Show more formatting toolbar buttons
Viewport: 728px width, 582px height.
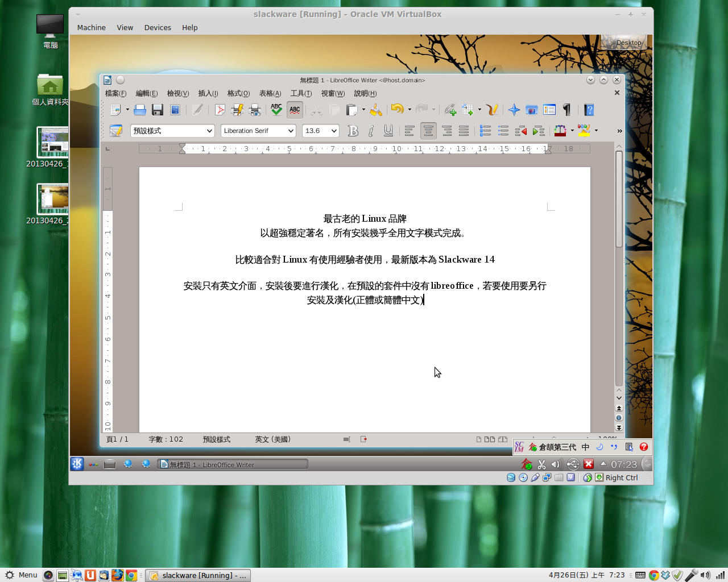(619, 131)
